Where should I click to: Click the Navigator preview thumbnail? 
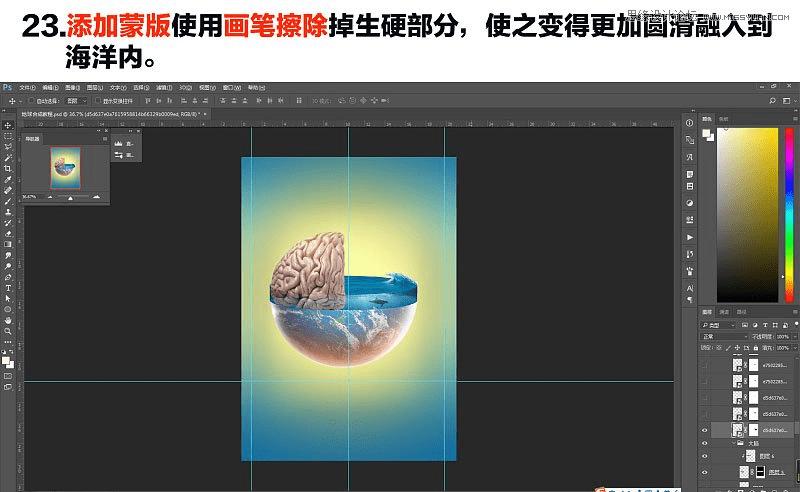tap(65, 167)
